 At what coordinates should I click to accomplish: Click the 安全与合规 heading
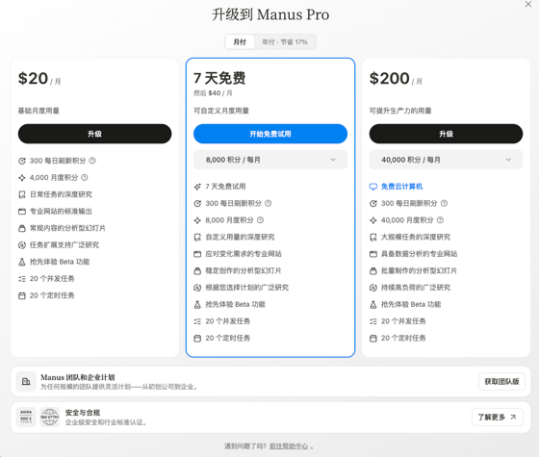(82, 413)
